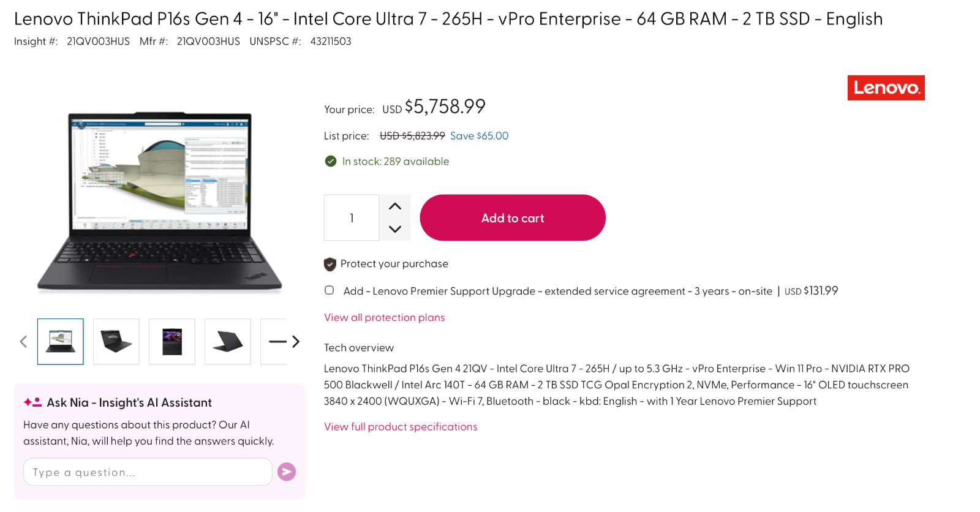980x512 pixels.
Task: Add the laptop to cart
Action: 513,217
